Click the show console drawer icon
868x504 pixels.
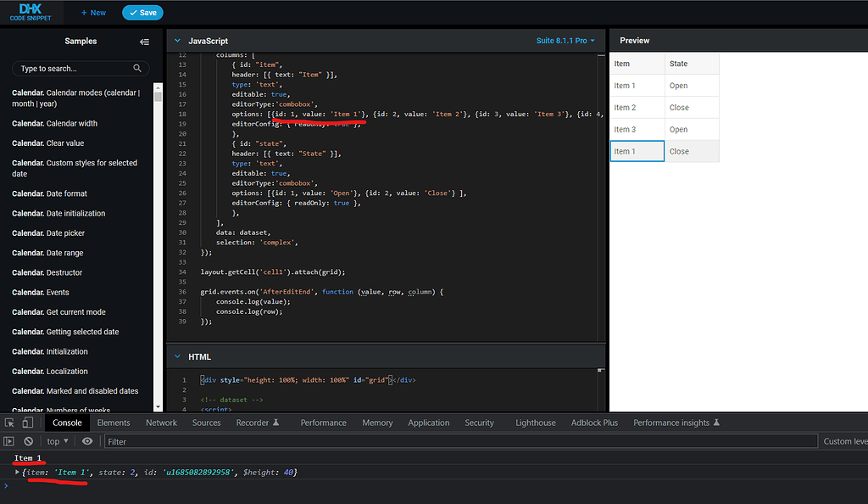click(9, 440)
